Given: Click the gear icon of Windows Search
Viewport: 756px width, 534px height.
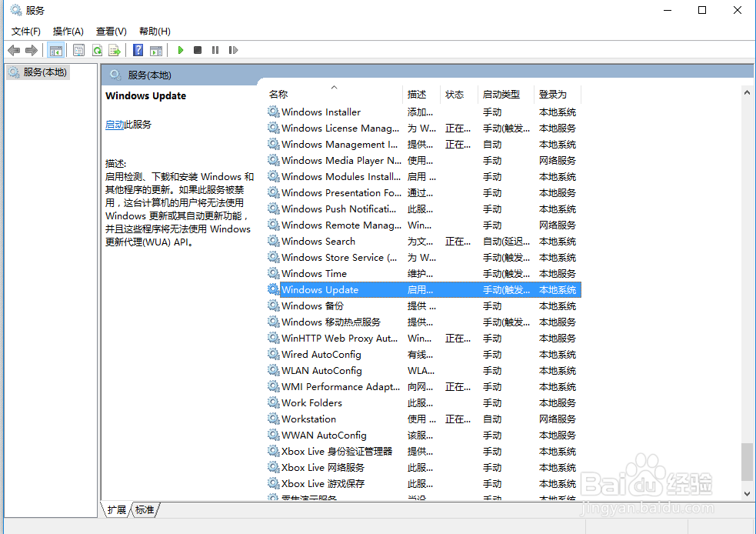Looking at the screenshot, I should (x=273, y=241).
